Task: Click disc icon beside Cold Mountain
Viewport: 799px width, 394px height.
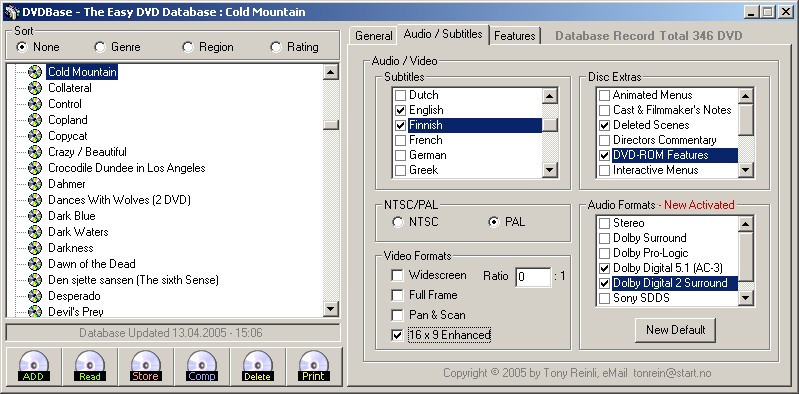Action: pyautogui.click(x=35, y=72)
